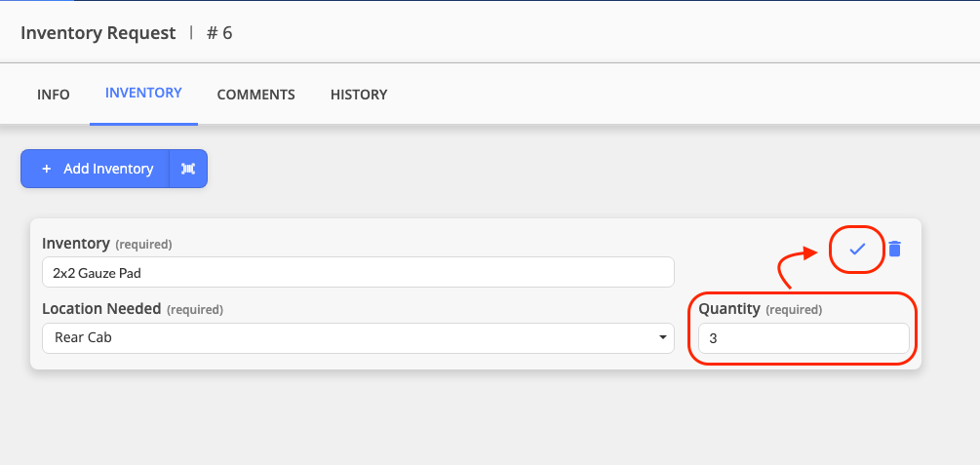
Task: Click the request number # 6
Action: pyautogui.click(x=219, y=33)
